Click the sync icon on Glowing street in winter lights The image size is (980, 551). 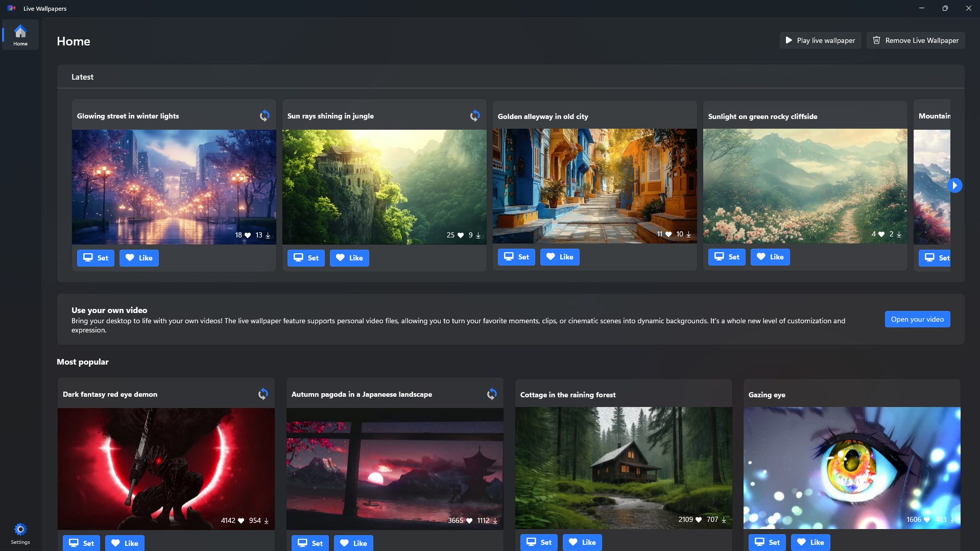pos(265,115)
